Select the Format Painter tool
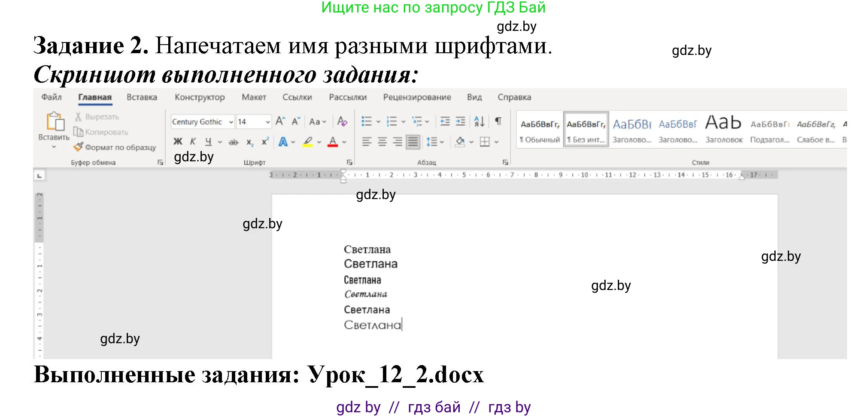This screenshot has height=417, width=868. (114, 147)
